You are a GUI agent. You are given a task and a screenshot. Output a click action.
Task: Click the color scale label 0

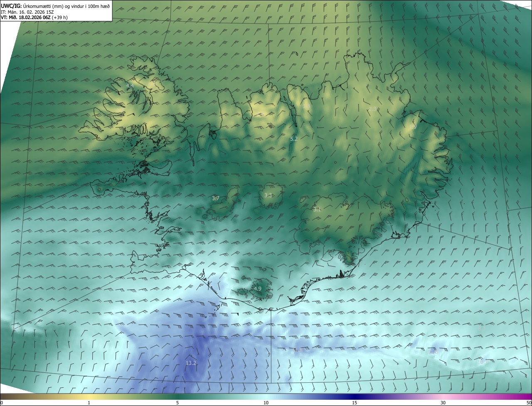coord(2,403)
